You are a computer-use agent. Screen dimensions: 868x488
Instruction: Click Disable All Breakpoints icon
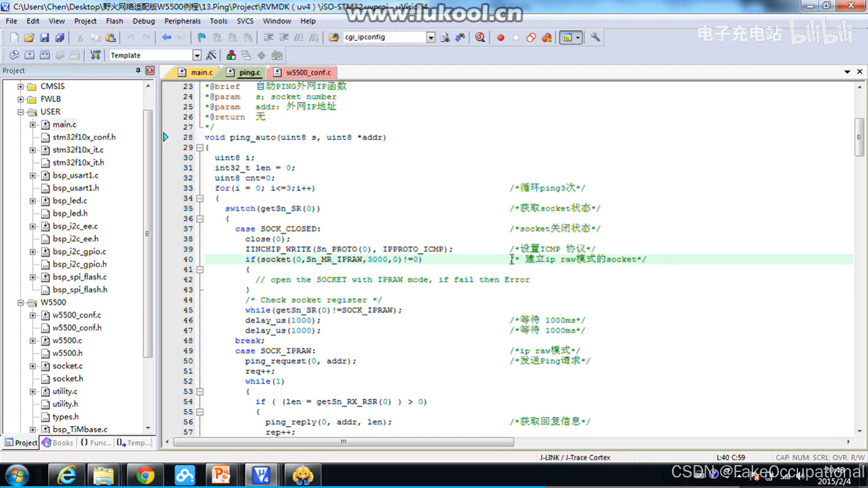tap(531, 38)
